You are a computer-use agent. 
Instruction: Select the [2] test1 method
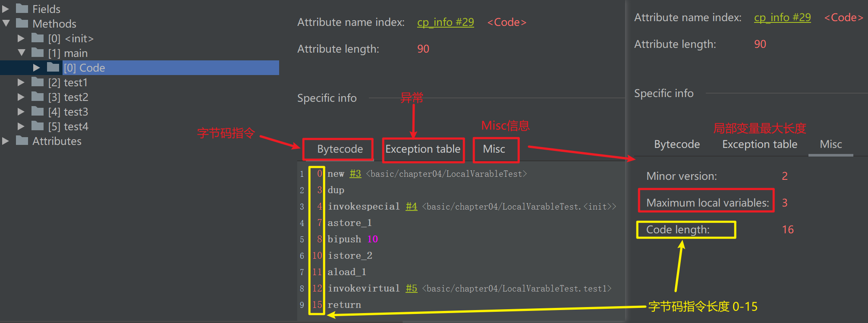tap(68, 82)
